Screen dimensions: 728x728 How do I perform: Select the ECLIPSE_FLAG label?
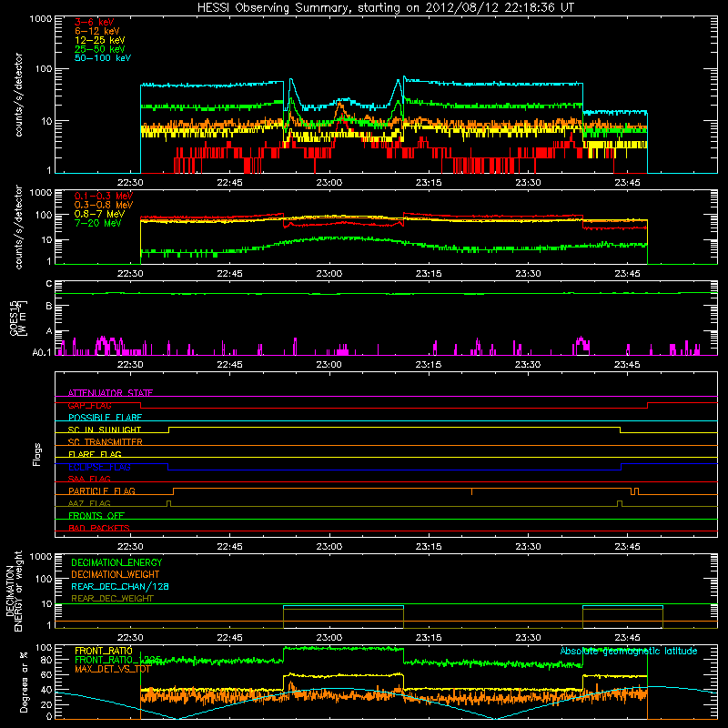[x=99, y=467]
